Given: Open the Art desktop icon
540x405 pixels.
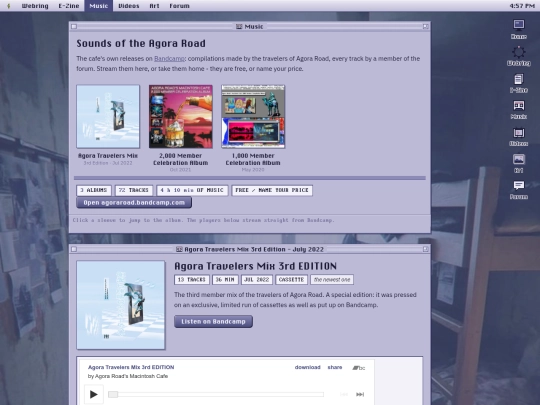Looking at the screenshot, I should [519, 163].
